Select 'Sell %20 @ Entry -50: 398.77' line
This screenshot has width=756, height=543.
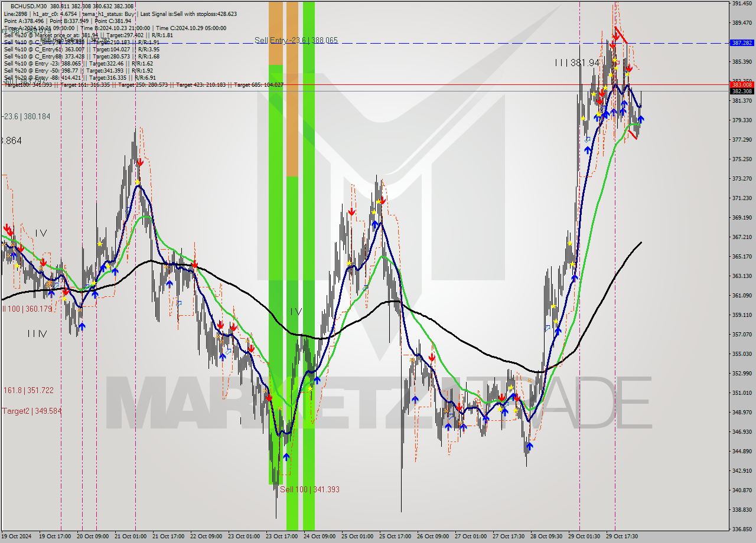point(80,70)
